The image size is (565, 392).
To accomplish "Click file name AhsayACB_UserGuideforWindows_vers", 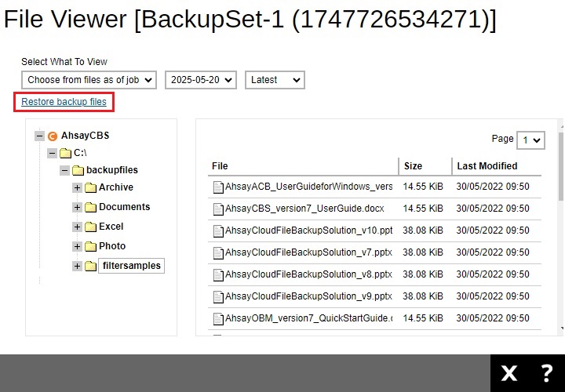I will coord(309,187).
